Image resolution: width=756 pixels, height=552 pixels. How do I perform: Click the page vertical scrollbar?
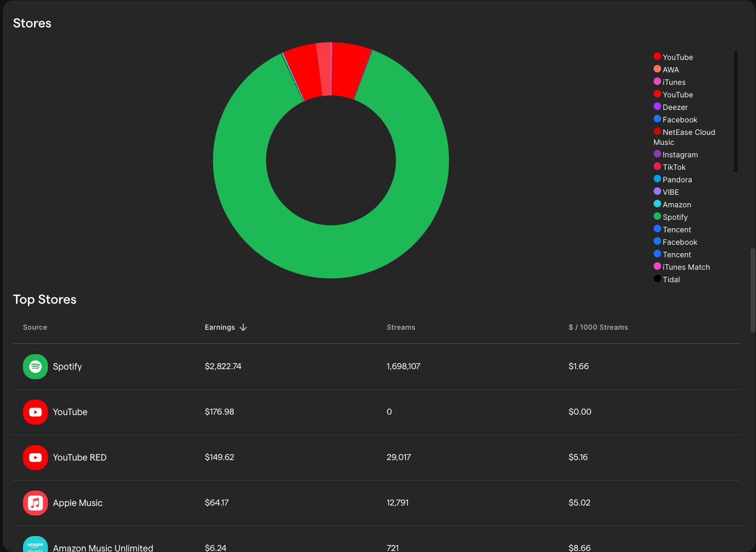click(x=753, y=290)
